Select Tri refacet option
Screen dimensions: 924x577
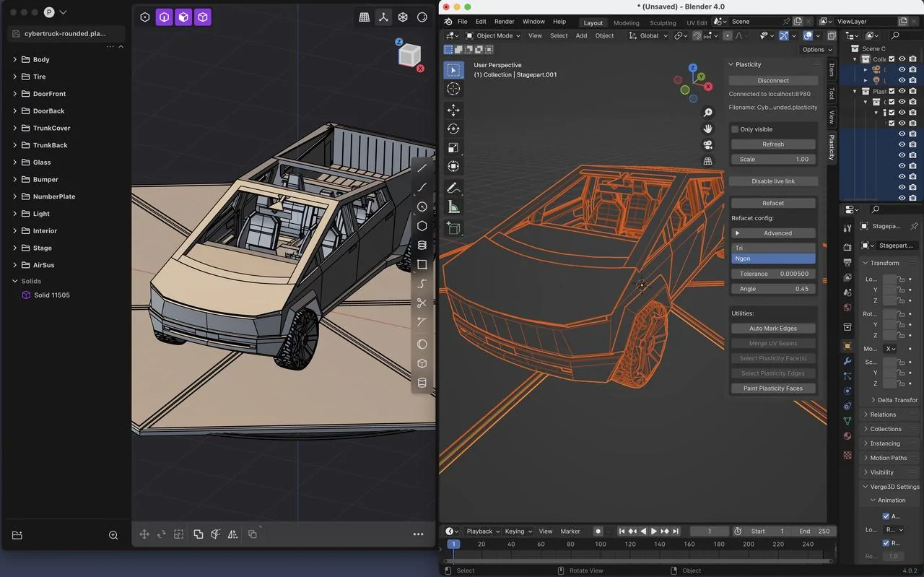coord(773,248)
